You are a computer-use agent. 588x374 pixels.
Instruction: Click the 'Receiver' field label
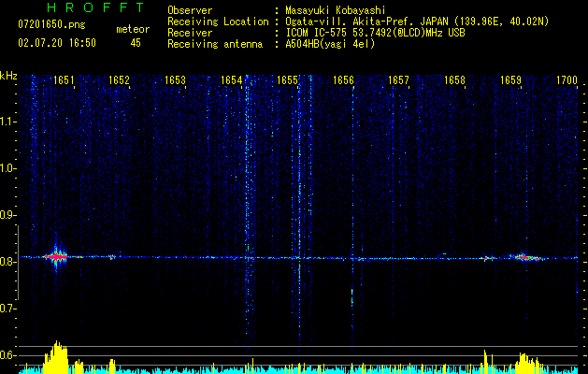coord(190,33)
